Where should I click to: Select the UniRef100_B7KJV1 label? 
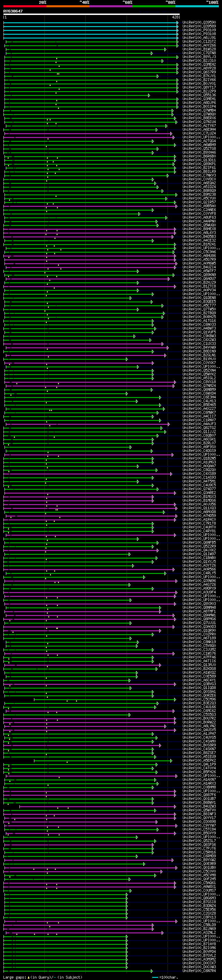pyautogui.click(x=199, y=76)
